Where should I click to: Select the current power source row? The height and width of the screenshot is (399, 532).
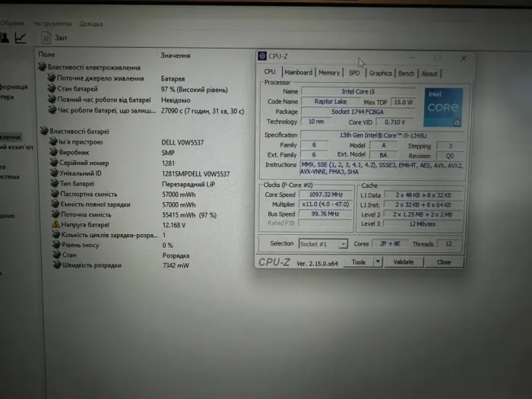[99, 78]
